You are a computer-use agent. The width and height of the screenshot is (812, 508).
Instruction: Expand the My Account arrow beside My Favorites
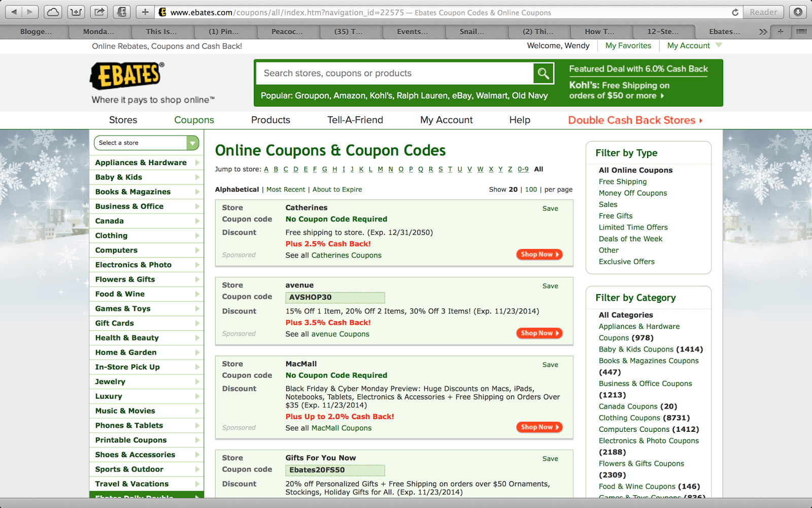719,45
